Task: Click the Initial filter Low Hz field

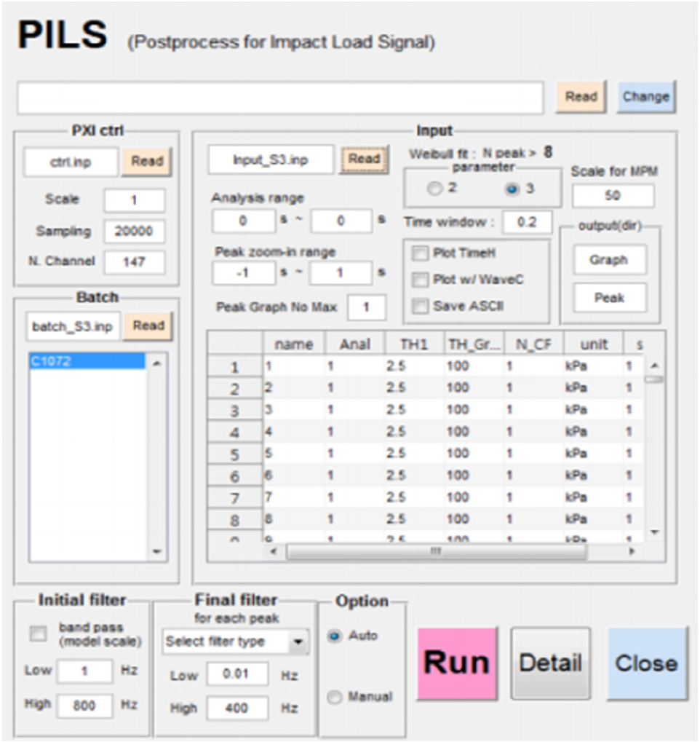Action: (84, 671)
